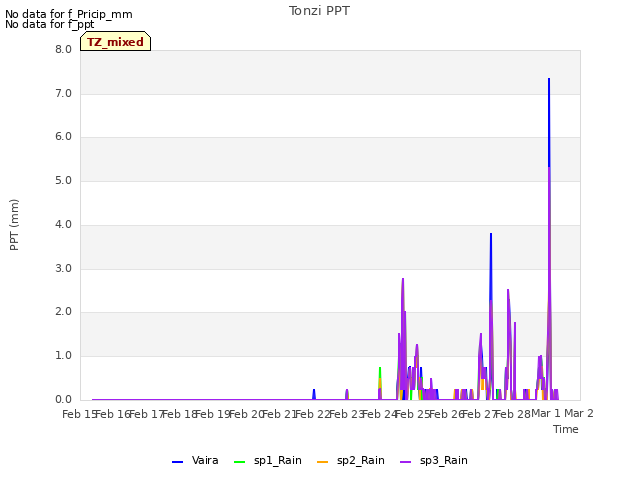The image size is (640, 480).
Task: Click the Mar 1 x-axis date label
Action: [546, 413]
